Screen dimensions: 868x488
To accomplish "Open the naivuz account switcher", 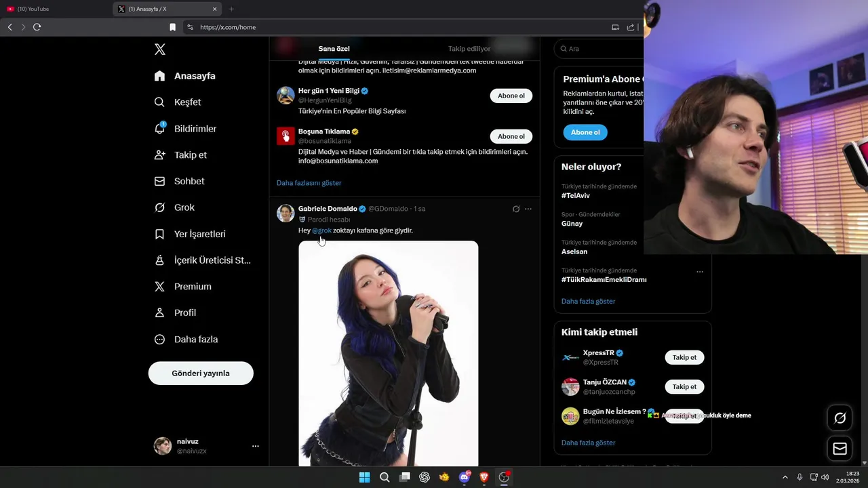I will (206, 446).
